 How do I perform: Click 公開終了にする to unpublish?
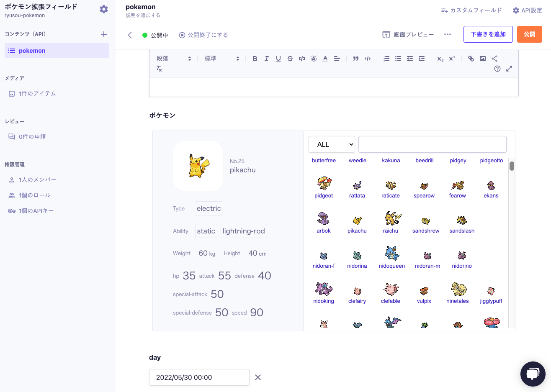click(x=203, y=35)
